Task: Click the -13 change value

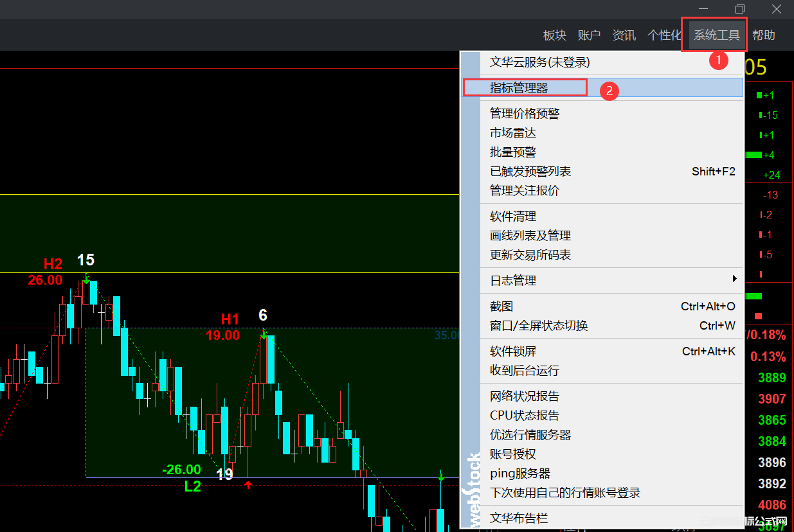Action: pos(770,195)
